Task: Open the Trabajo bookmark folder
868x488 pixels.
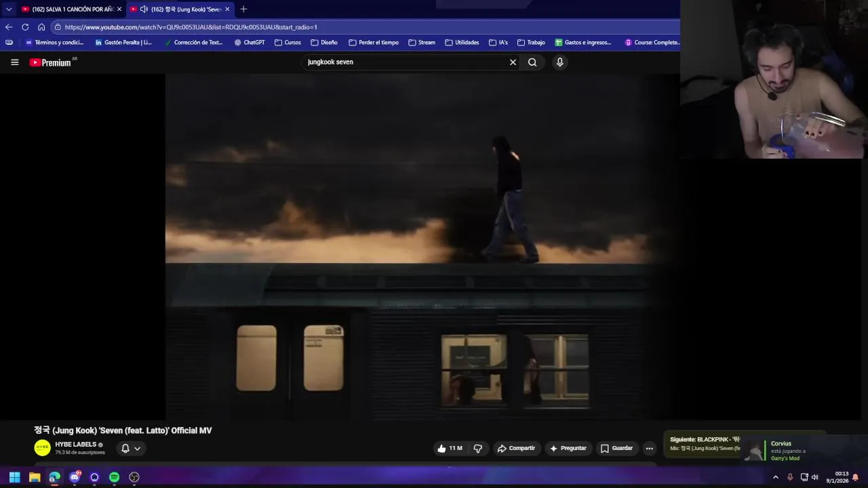Action: [x=531, y=42]
